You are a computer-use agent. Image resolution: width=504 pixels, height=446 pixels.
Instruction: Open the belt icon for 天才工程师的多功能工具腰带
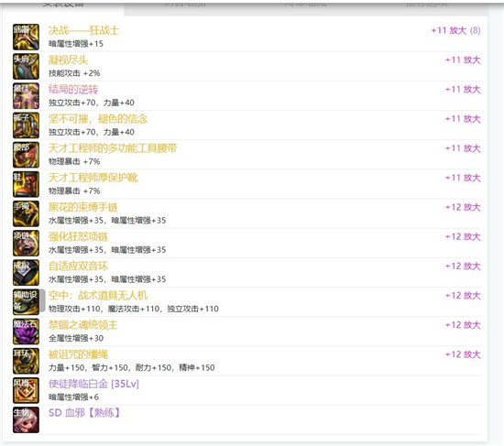(26, 155)
